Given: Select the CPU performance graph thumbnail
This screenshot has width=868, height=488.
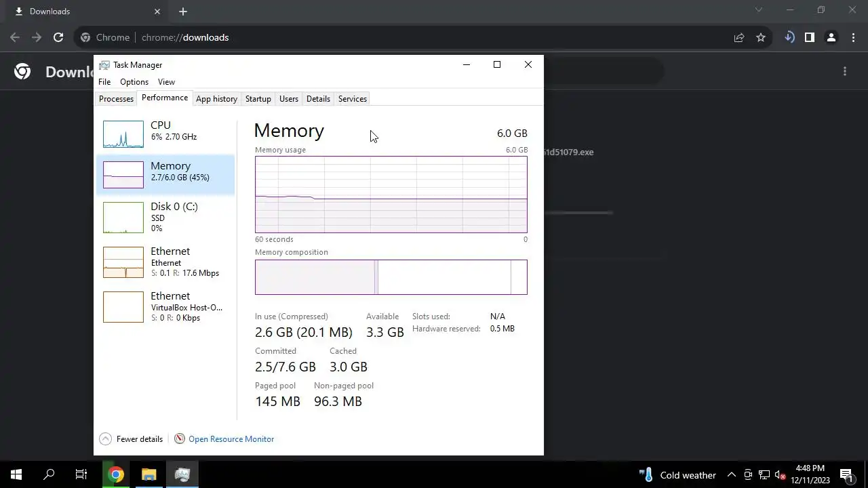Looking at the screenshot, I should [x=123, y=134].
